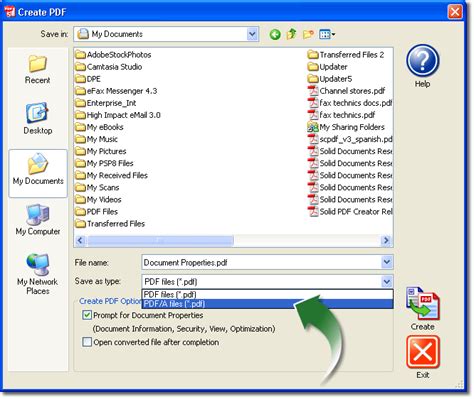The width and height of the screenshot is (474, 399).
Task: Click the File name input field
Action: [x=262, y=262]
